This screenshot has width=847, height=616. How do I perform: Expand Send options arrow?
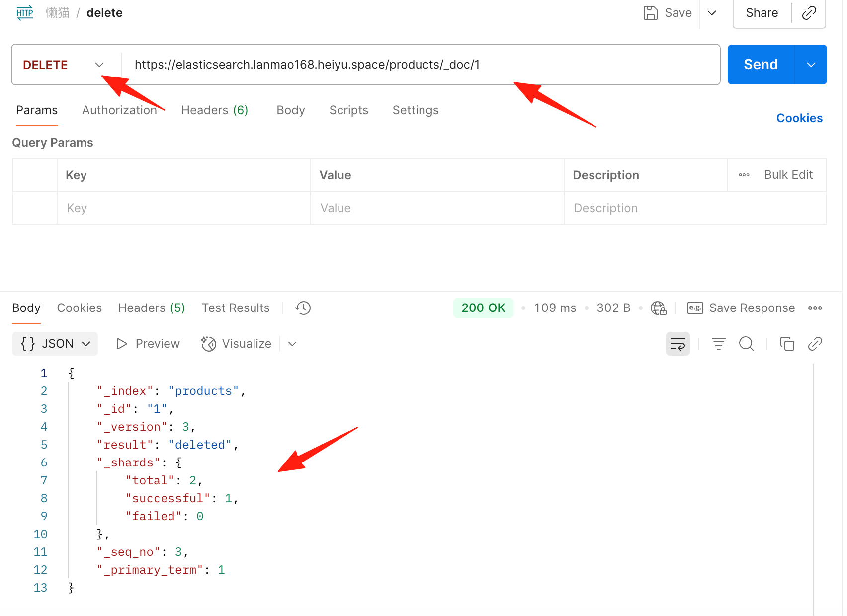[811, 65]
